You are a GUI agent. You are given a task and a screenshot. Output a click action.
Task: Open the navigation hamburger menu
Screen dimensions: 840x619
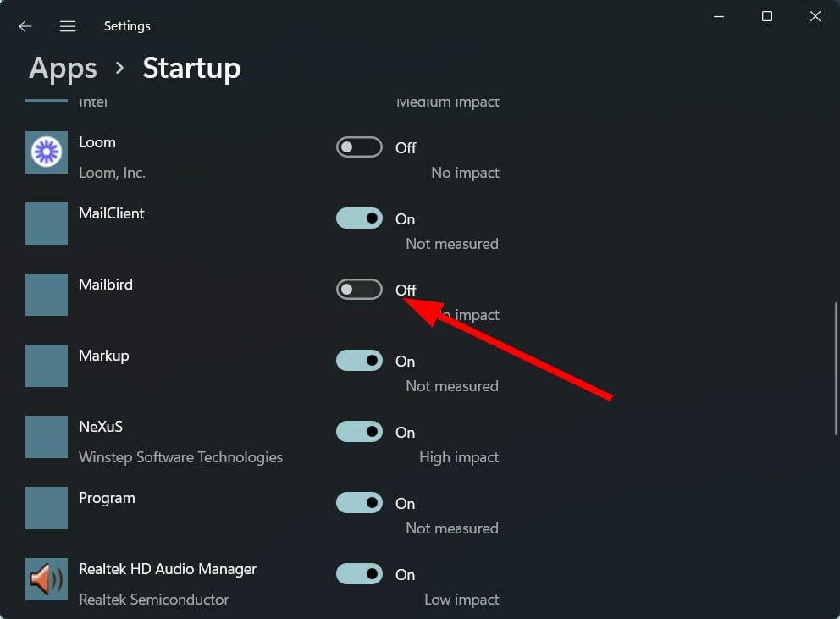[x=68, y=25]
